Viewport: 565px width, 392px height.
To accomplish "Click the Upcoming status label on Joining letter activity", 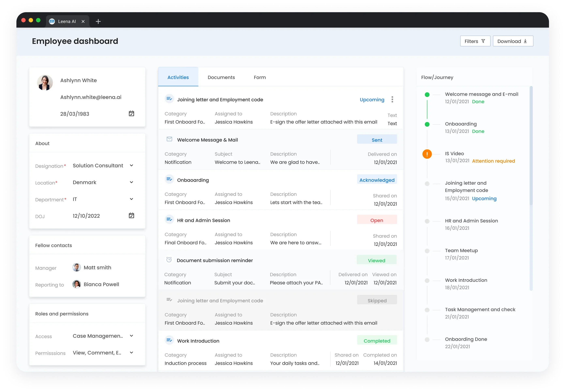I will (x=372, y=99).
